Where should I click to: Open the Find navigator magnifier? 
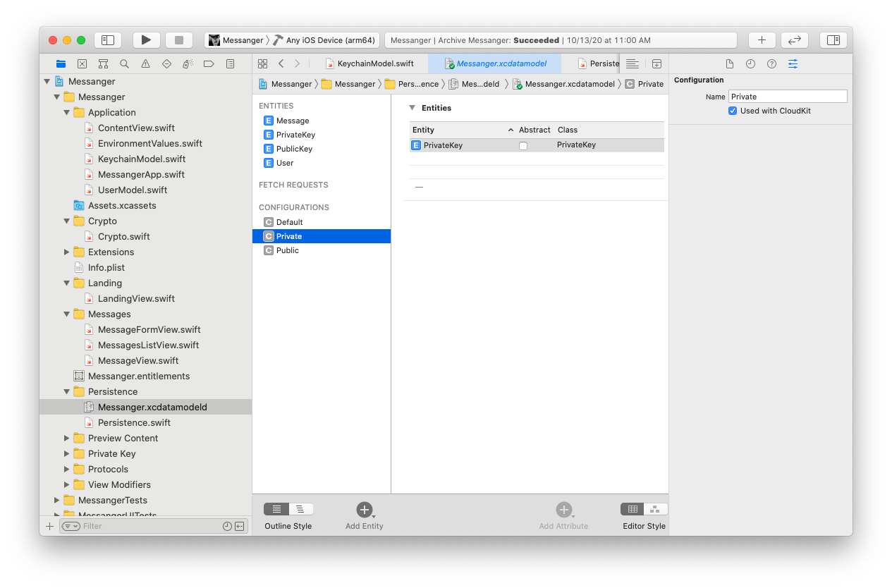point(124,63)
